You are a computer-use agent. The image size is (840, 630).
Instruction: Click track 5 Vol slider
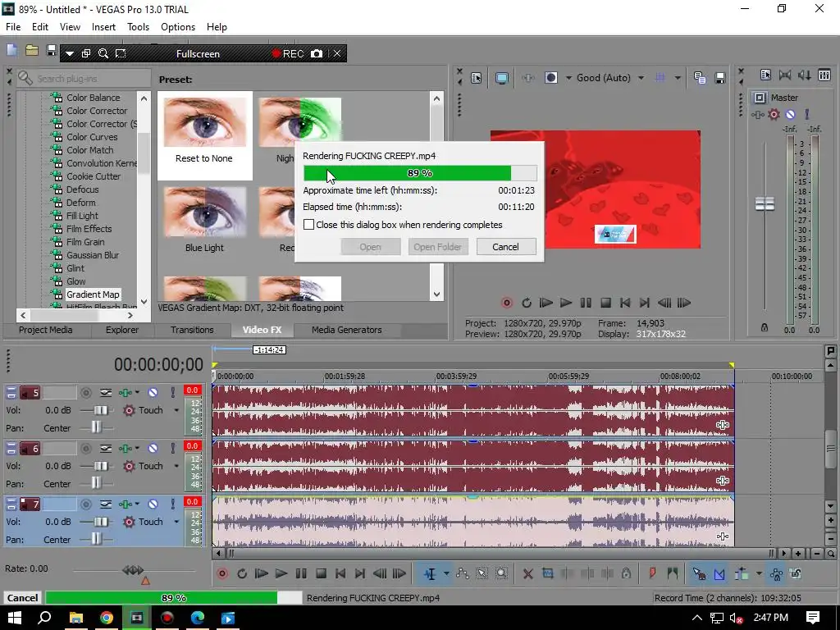click(x=101, y=410)
